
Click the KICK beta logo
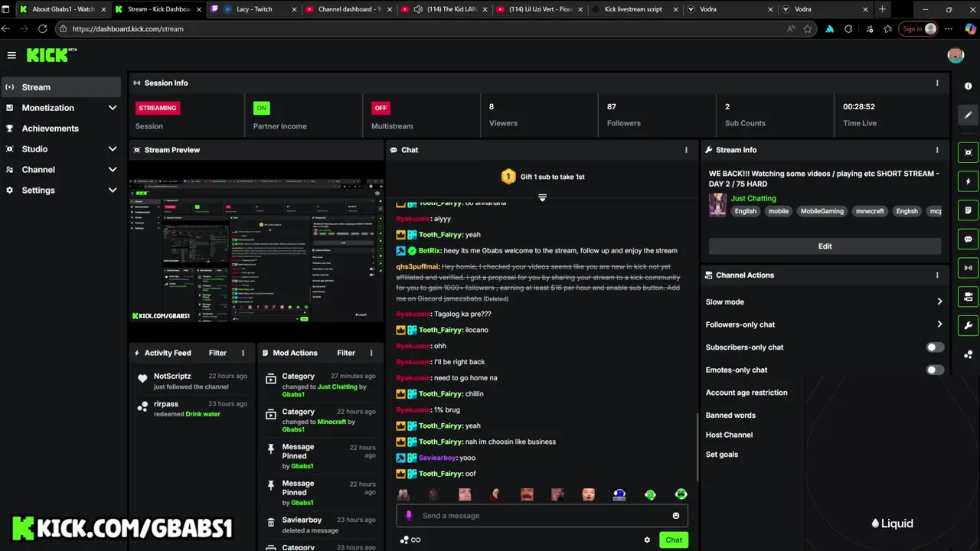pos(51,55)
